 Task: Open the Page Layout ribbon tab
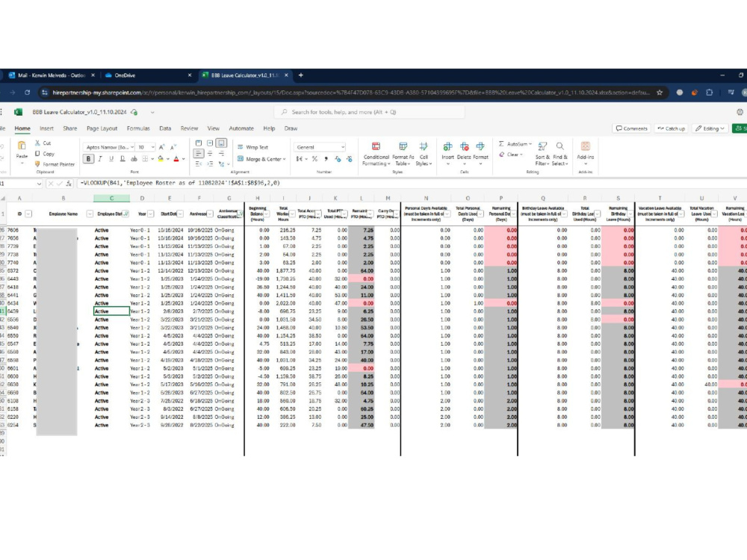102,128
